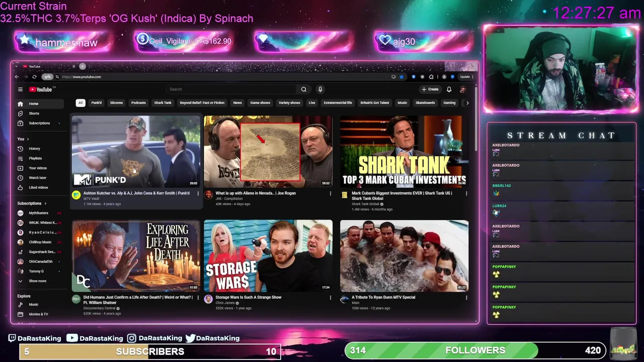Start voice search with microphone icon
Viewport: 644px width, 362px height.
coord(320,89)
